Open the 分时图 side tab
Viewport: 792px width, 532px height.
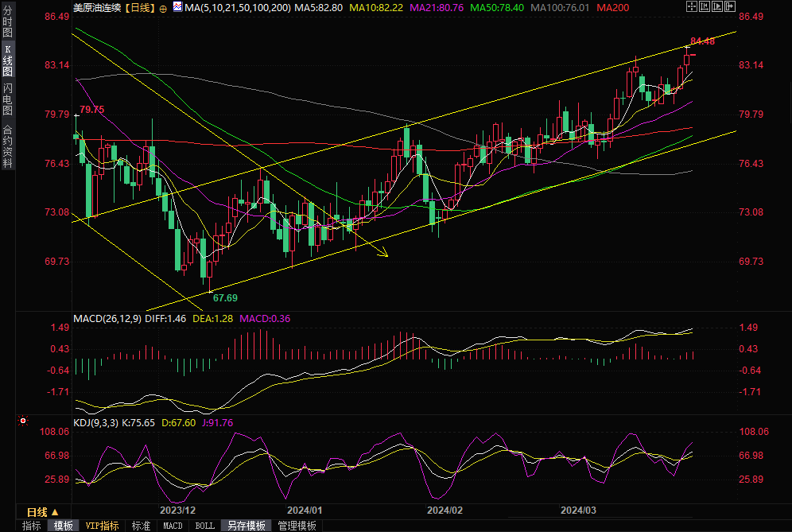point(8,26)
